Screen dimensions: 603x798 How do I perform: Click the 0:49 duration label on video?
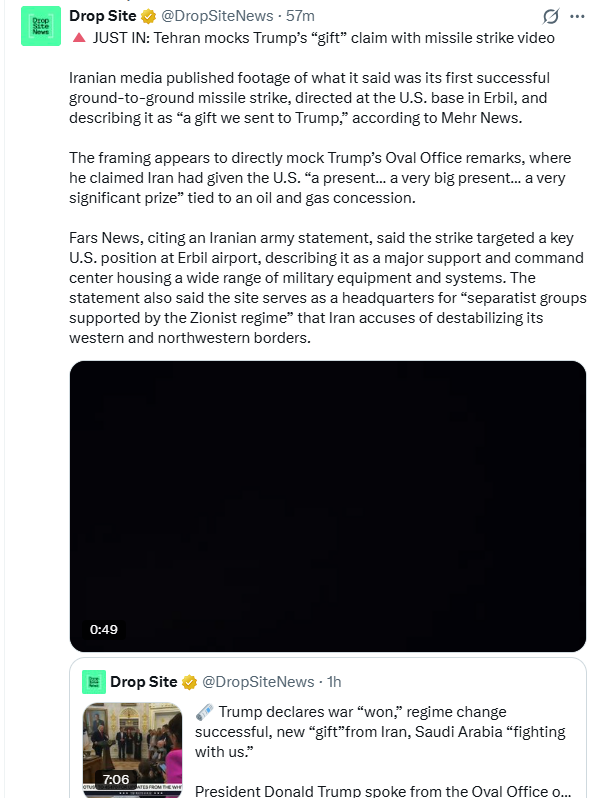click(104, 630)
